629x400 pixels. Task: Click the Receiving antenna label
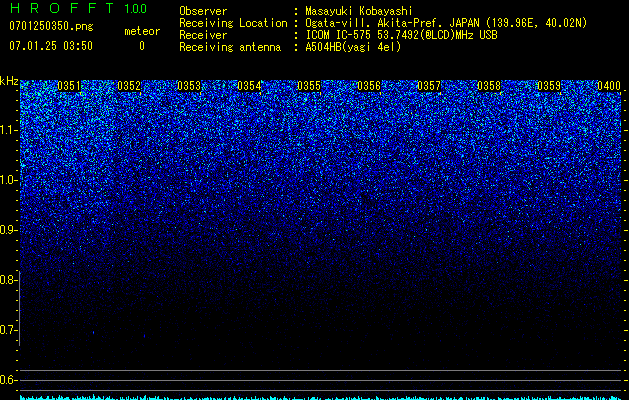pyautogui.click(x=230, y=47)
